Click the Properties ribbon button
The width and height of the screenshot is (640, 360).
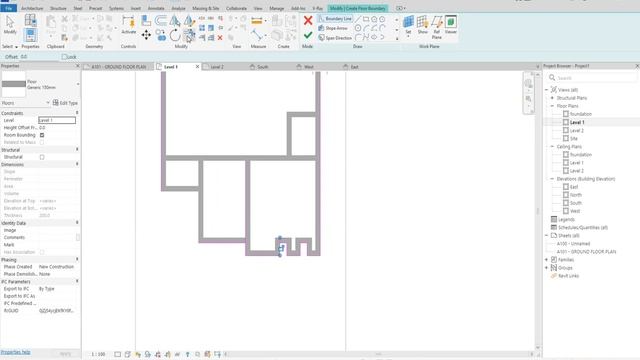click(30, 35)
